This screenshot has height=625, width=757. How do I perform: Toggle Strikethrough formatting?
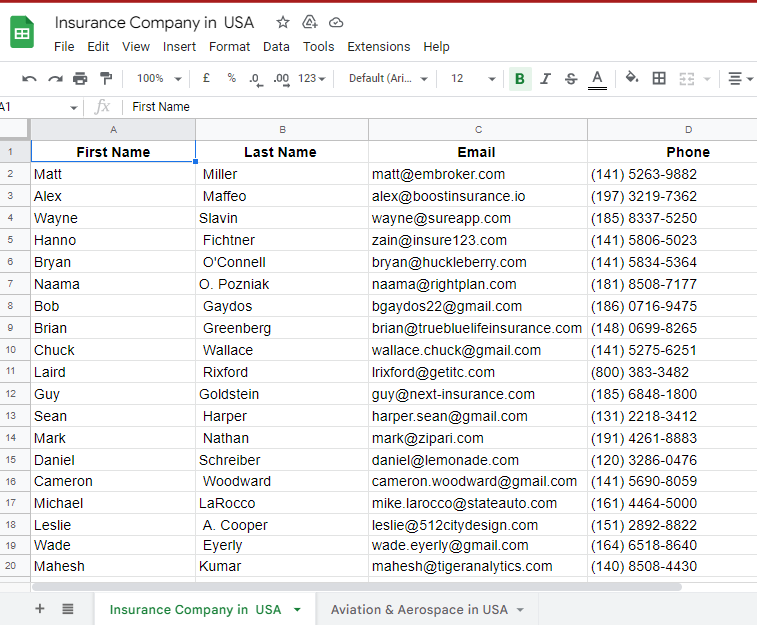point(571,79)
